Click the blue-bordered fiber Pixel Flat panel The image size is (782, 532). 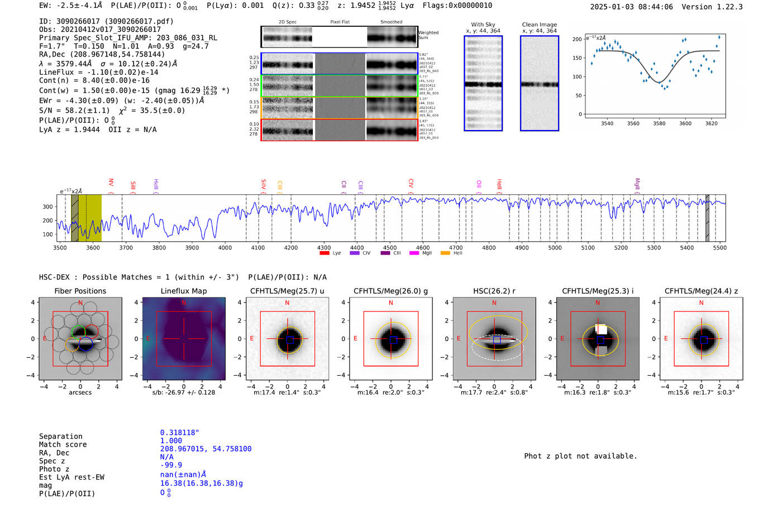tap(340, 64)
